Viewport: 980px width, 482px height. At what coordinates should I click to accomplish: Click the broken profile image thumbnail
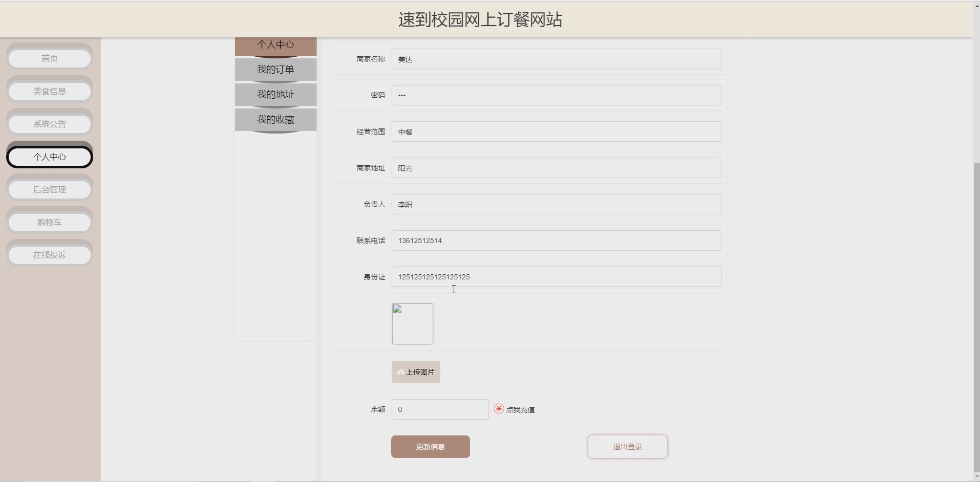tap(413, 324)
